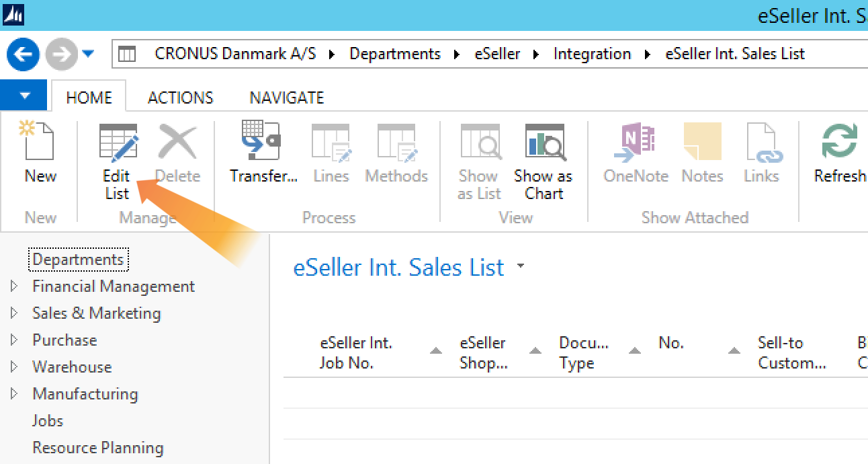
Task: Refresh the list from the ribbon
Action: pos(840,155)
